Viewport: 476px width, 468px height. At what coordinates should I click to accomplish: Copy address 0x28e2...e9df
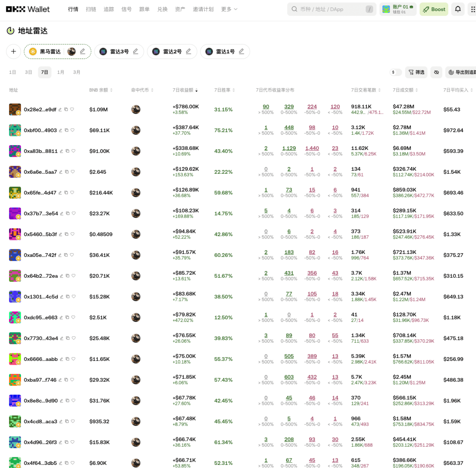[66, 110]
